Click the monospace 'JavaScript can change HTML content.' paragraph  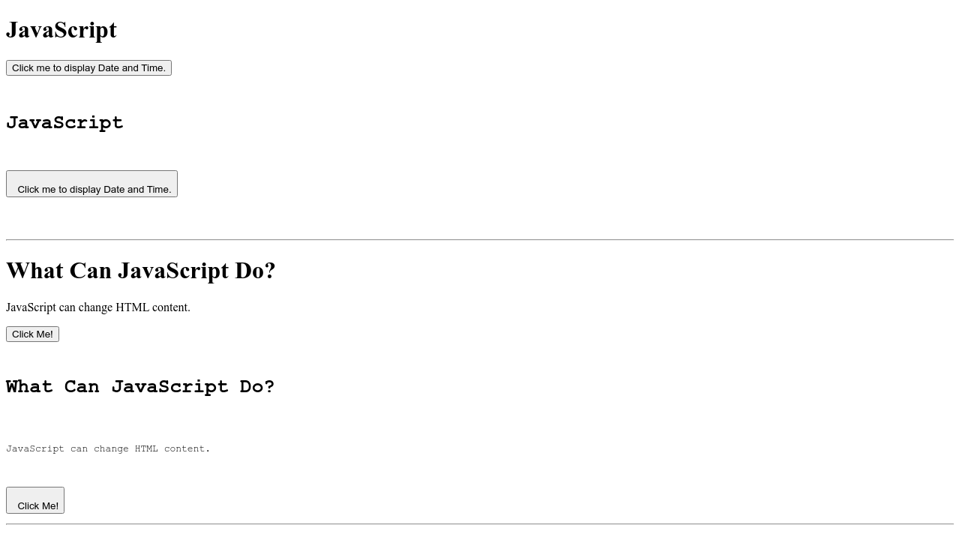tap(108, 449)
